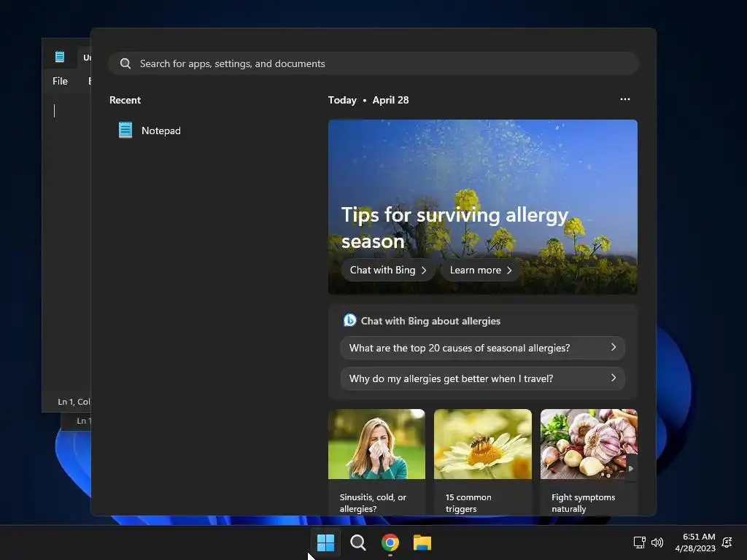Click the Chat with Bing button
This screenshot has width=747, height=560.
[x=388, y=270]
